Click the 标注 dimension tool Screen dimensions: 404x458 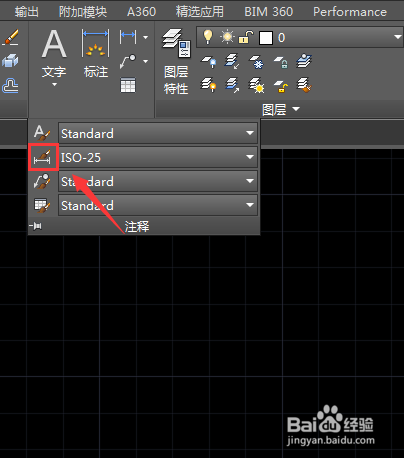click(96, 54)
